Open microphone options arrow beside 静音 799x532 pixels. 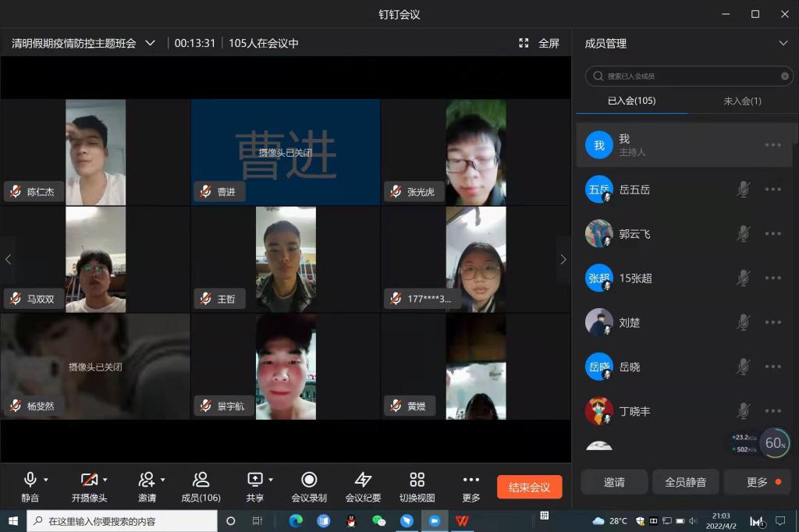(46, 480)
